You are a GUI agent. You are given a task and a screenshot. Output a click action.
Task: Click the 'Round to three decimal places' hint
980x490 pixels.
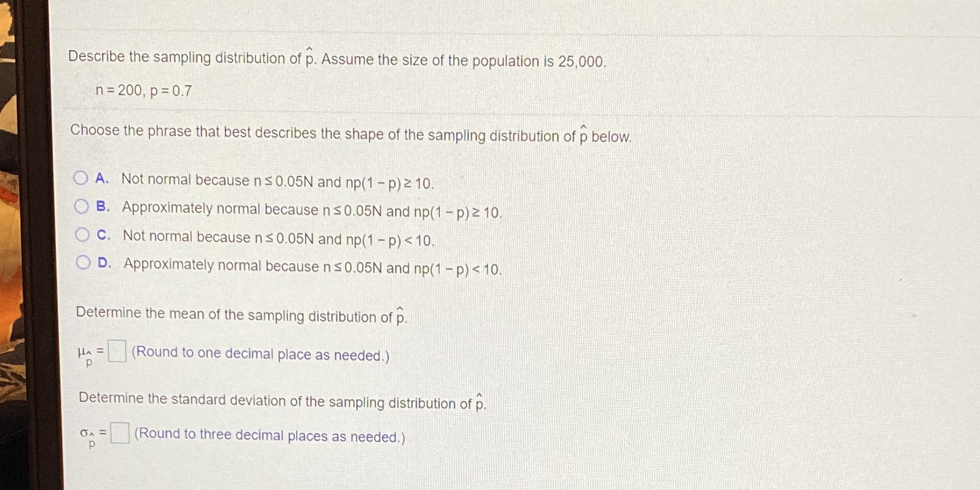tap(270, 435)
